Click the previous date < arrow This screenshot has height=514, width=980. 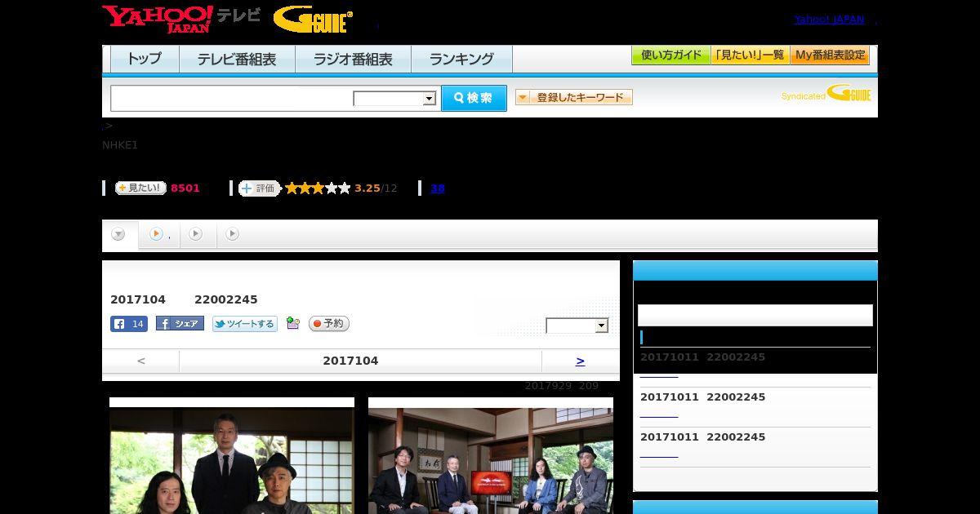point(141,361)
